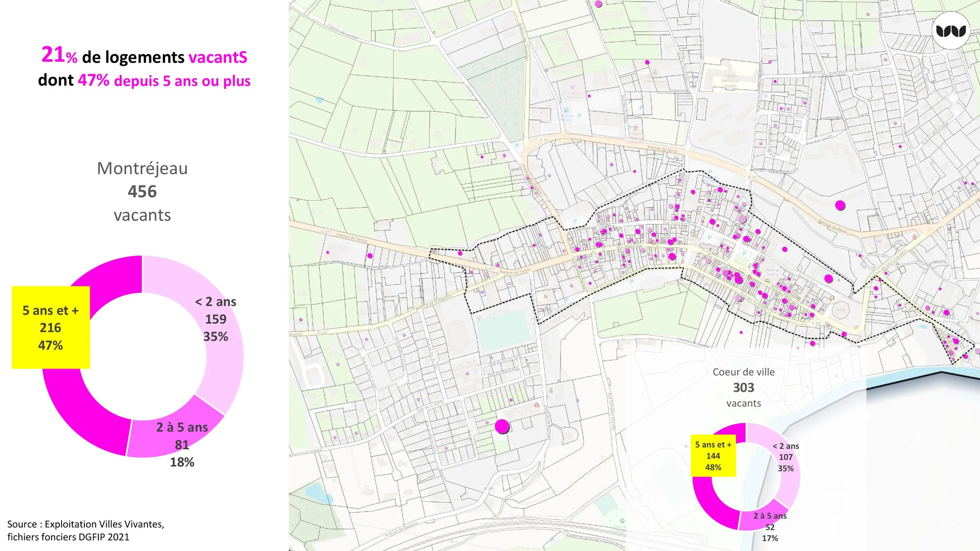980x551 pixels.
Task: Click the '456' vacants total for Montréjeau
Action: [x=142, y=191]
